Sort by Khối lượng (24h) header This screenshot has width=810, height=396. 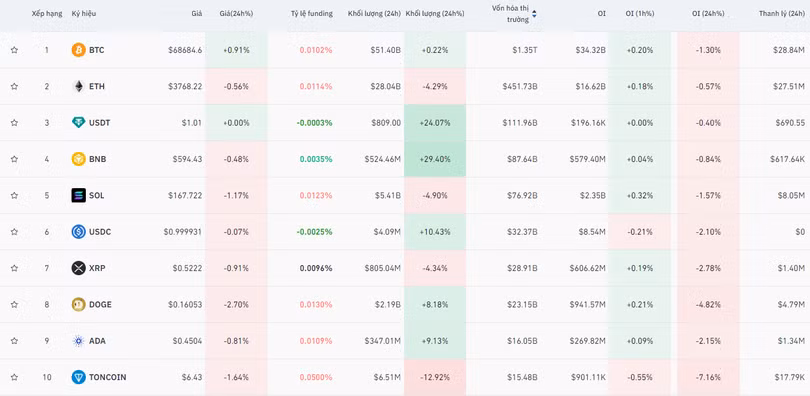(375, 14)
